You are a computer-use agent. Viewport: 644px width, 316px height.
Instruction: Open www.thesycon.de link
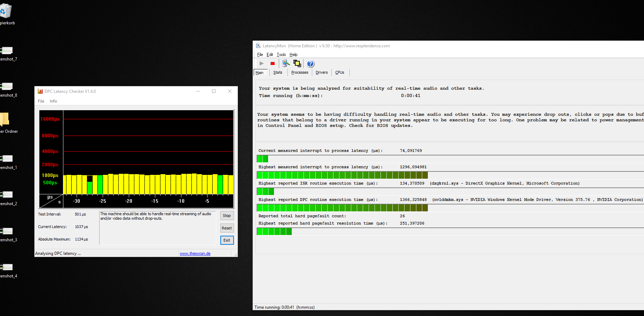coord(195,253)
